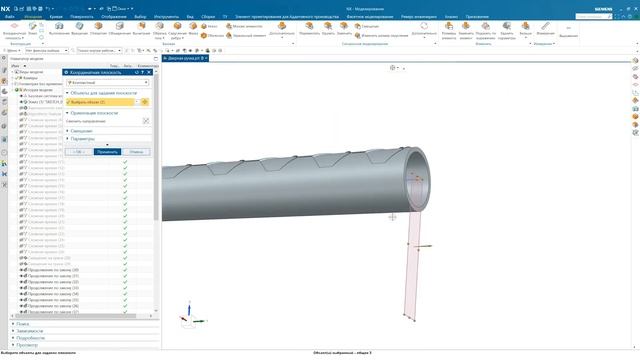The height and width of the screenshot is (360, 640).
Task: Select the Move Face (Переместить) tool
Action: [309, 29]
